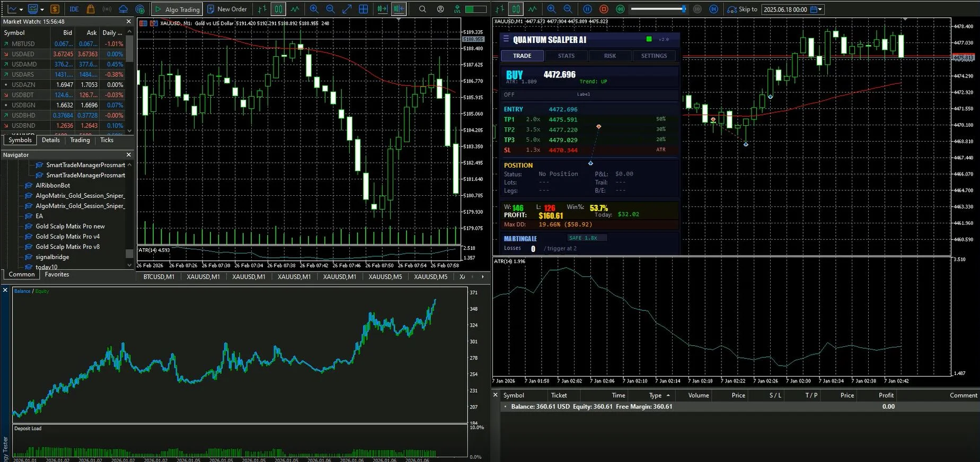Switch to Market Watch Details tab
The image size is (980, 462).
(51, 140)
